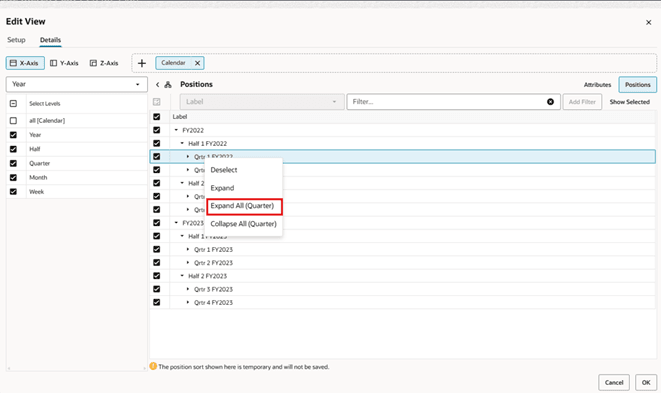Open the Label attribute dropdown
The width and height of the screenshot is (661, 393).
(262, 102)
